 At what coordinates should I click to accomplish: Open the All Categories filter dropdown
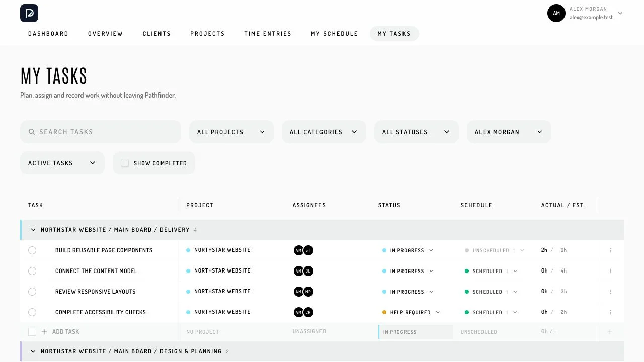[324, 132]
